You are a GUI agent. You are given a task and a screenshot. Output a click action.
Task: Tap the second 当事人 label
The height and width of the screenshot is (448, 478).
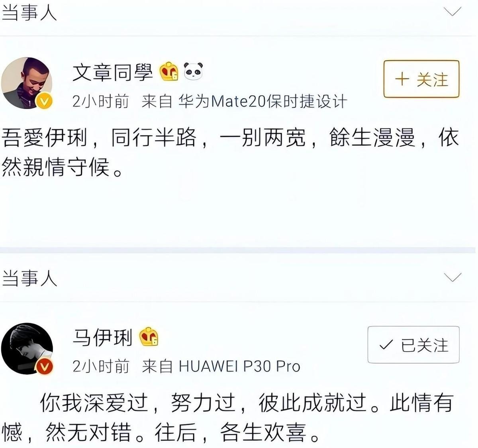[29, 277]
